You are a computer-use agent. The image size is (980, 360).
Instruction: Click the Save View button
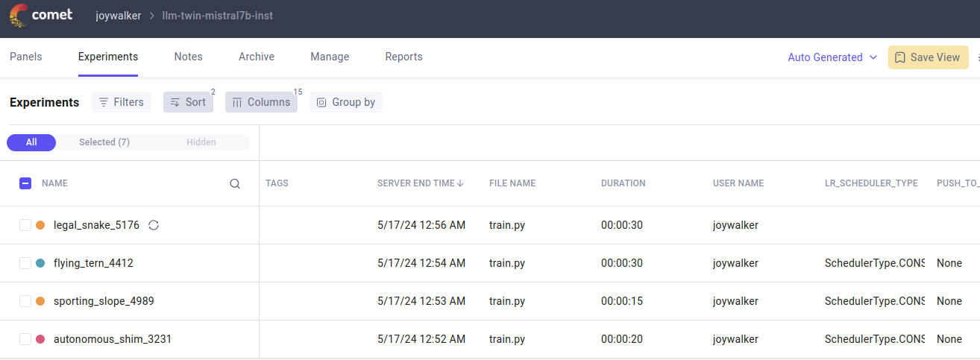click(x=928, y=57)
